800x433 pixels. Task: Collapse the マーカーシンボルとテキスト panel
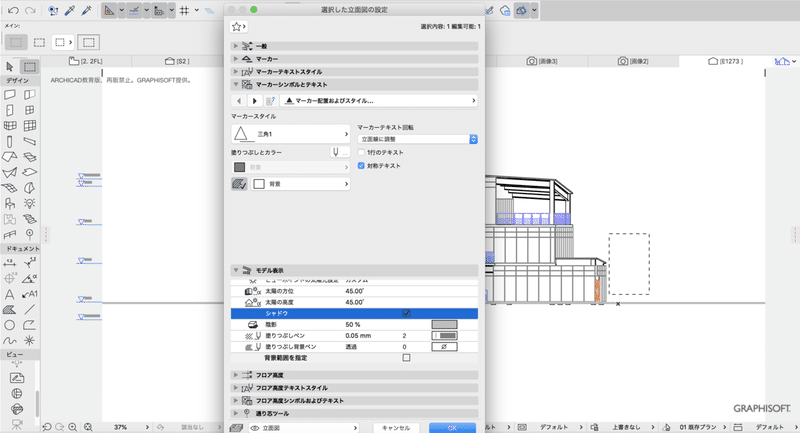coord(236,84)
